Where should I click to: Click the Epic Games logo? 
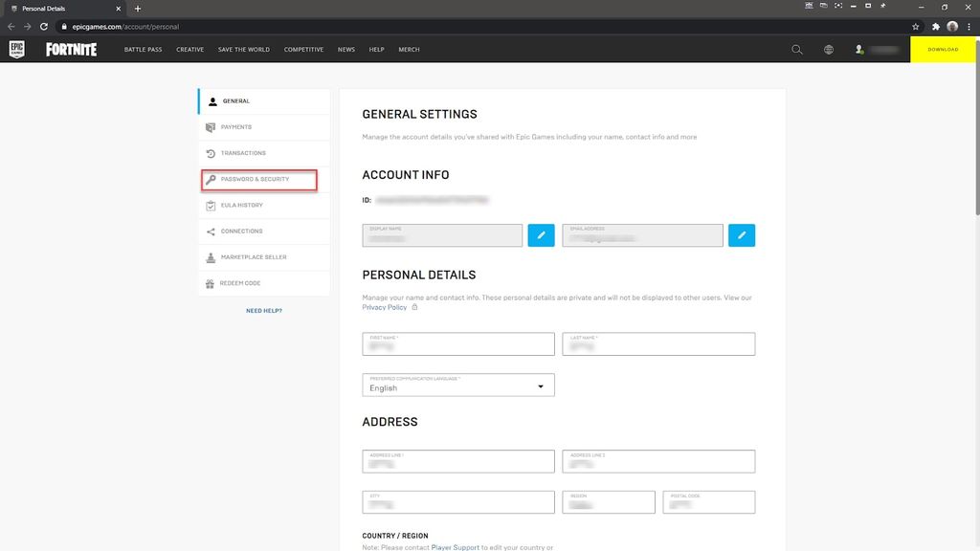16,49
